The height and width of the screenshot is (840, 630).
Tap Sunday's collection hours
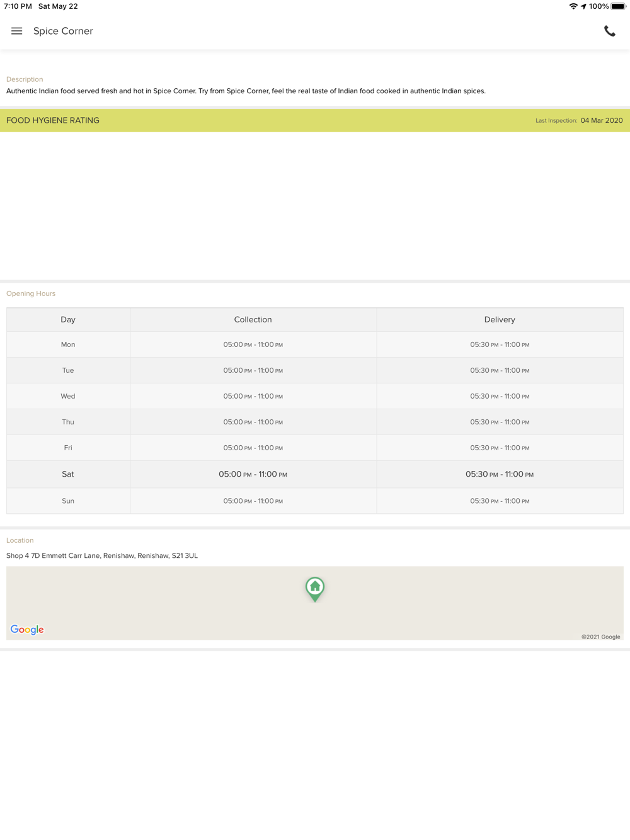pos(253,501)
